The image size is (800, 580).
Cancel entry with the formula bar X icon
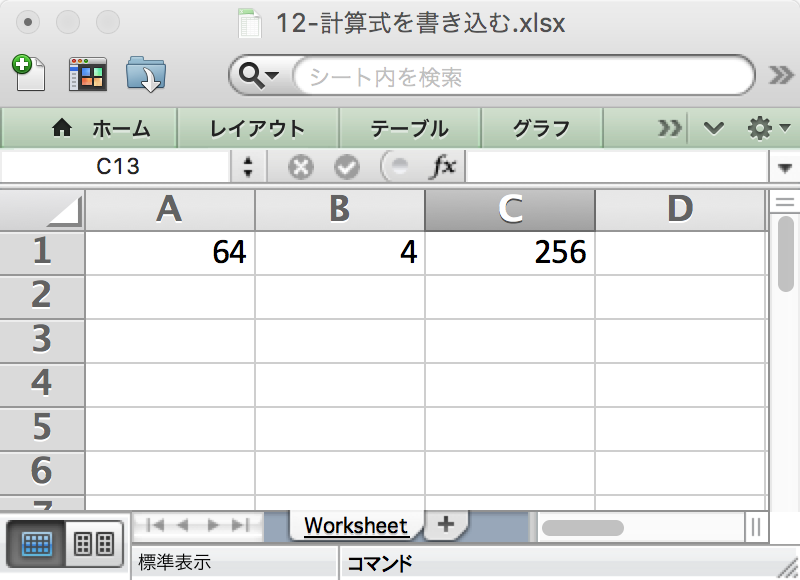click(x=299, y=167)
